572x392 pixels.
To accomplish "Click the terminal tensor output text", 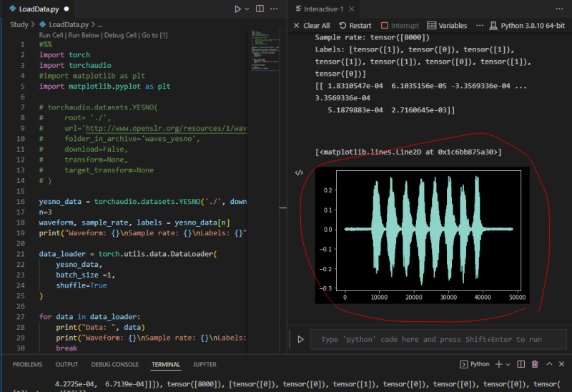I will (307, 384).
